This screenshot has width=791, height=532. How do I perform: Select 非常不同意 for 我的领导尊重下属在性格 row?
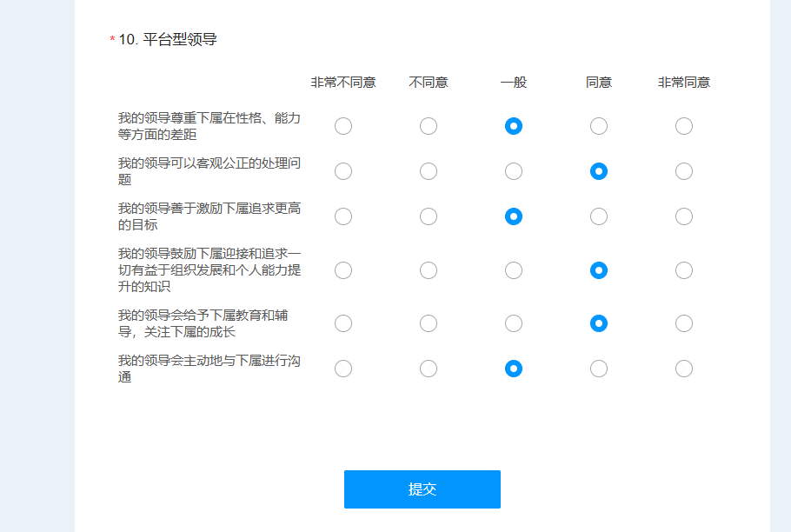coord(343,126)
